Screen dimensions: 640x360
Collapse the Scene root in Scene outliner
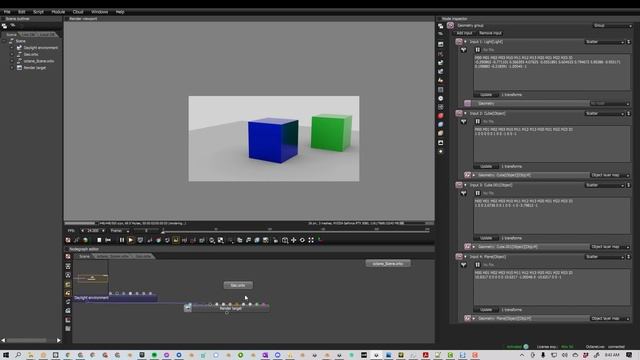pos(4,41)
